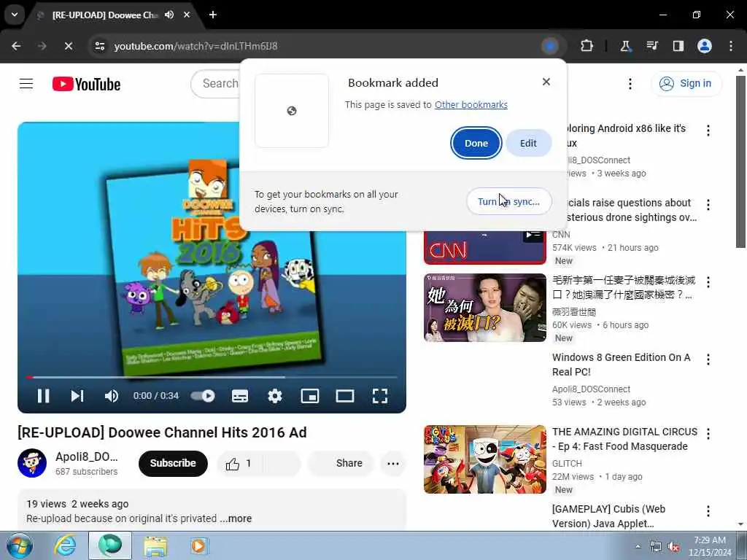Click the muted volume tray icon
Viewport: 747px width, 560px height.
673,547
